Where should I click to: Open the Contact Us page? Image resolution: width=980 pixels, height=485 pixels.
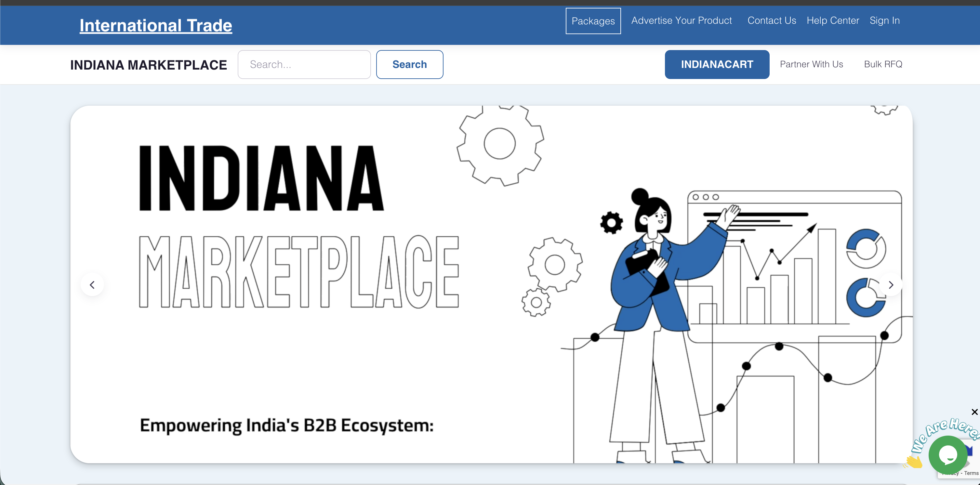(772, 20)
